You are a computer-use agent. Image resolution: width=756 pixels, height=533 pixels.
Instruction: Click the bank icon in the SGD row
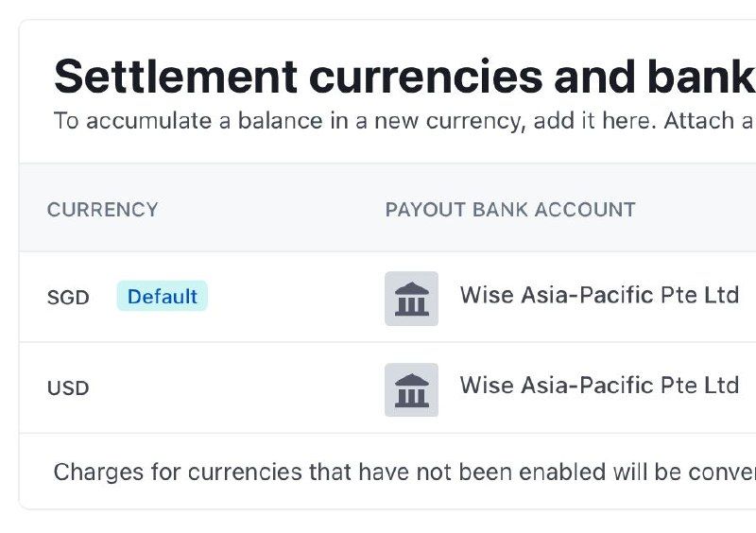[x=411, y=298]
